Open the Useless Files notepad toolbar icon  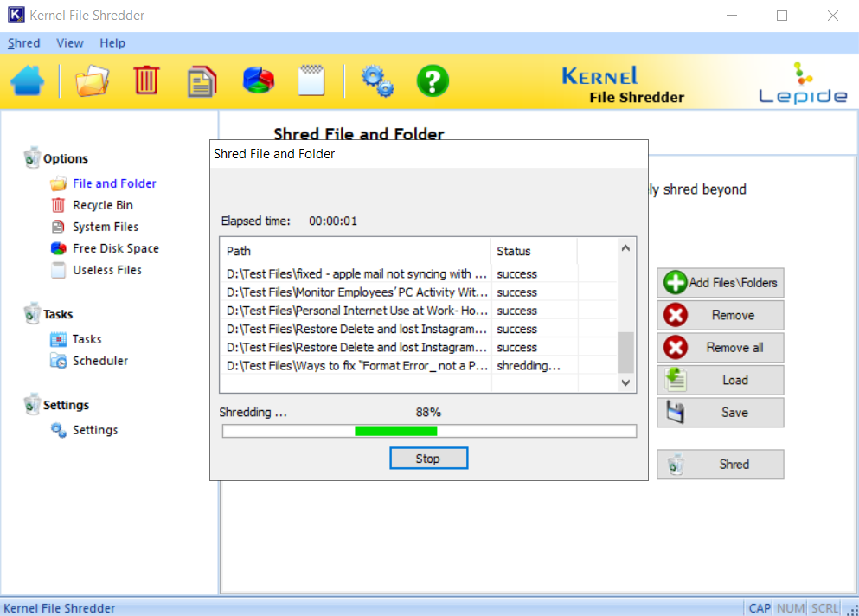[311, 80]
